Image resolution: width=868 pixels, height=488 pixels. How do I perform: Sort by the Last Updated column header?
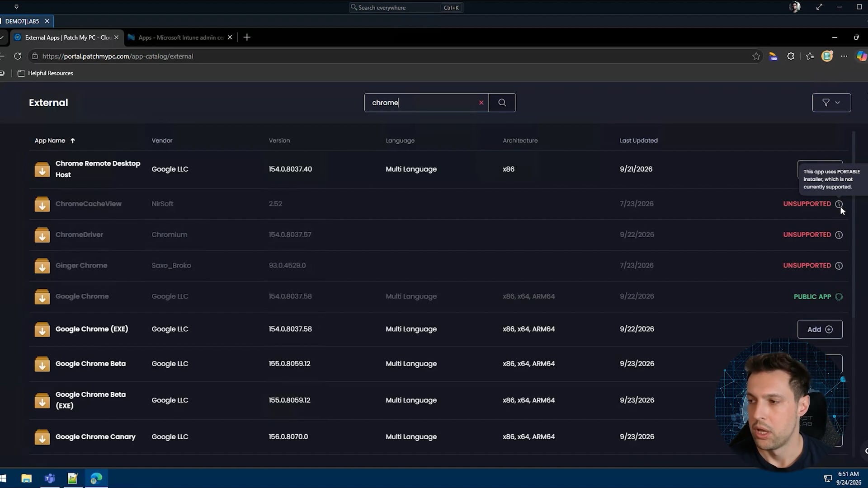(638, 141)
